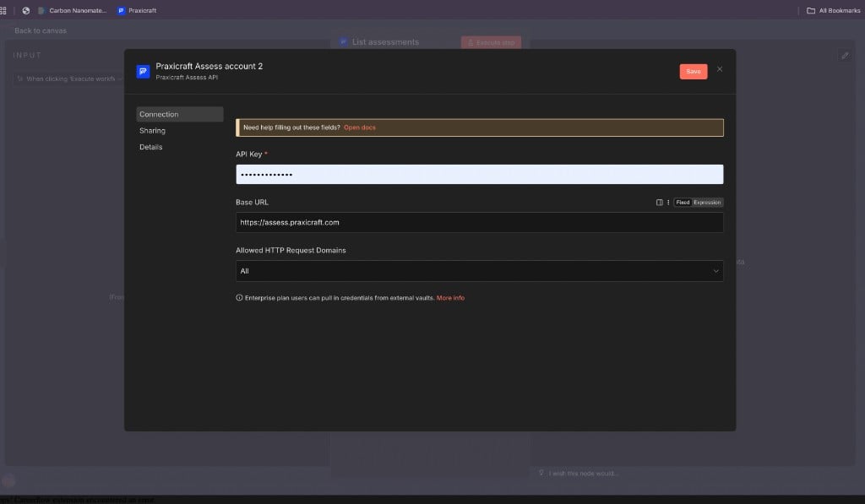Open the Base URL options three-dot menu
The image size is (865, 504).
point(668,203)
